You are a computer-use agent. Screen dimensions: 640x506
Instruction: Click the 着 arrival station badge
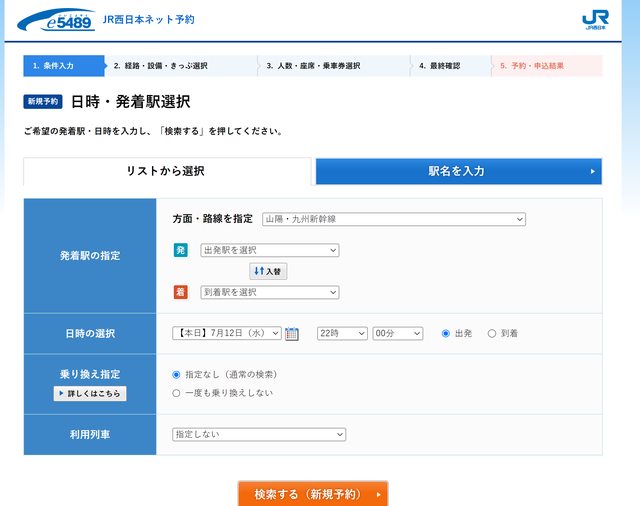[181, 292]
